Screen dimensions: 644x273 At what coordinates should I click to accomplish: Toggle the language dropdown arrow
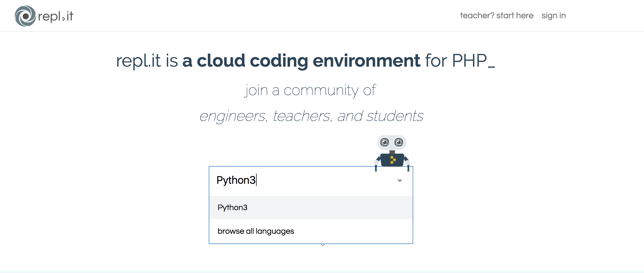[x=400, y=181]
